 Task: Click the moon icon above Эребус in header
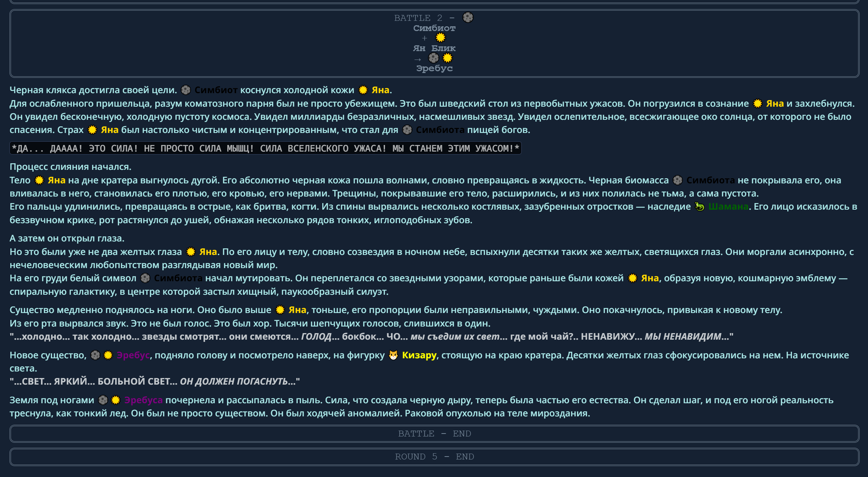[434, 58]
